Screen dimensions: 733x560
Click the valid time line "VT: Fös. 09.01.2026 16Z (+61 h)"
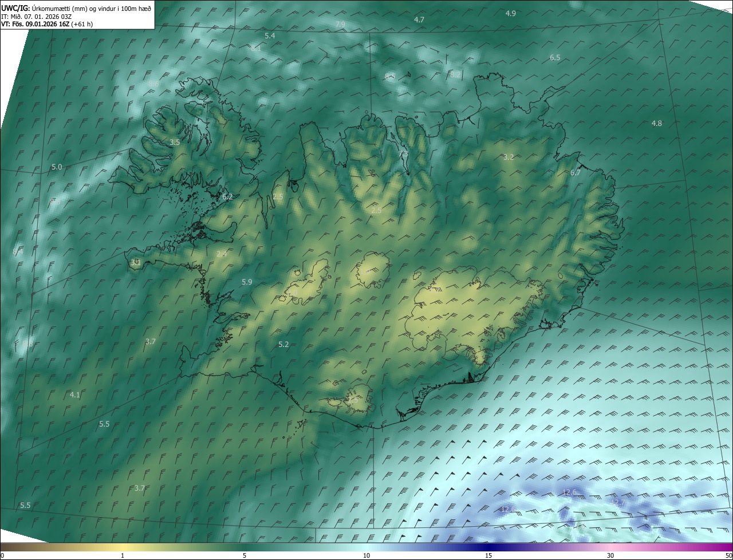click(47, 24)
